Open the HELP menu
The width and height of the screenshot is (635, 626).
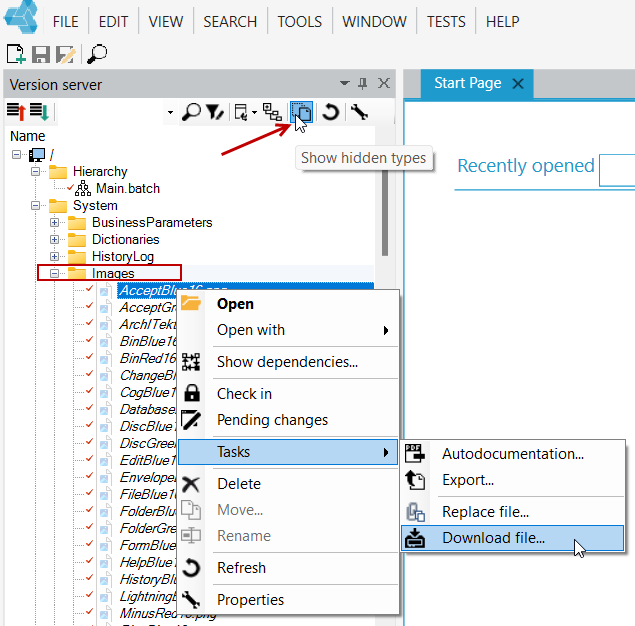coord(503,21)
